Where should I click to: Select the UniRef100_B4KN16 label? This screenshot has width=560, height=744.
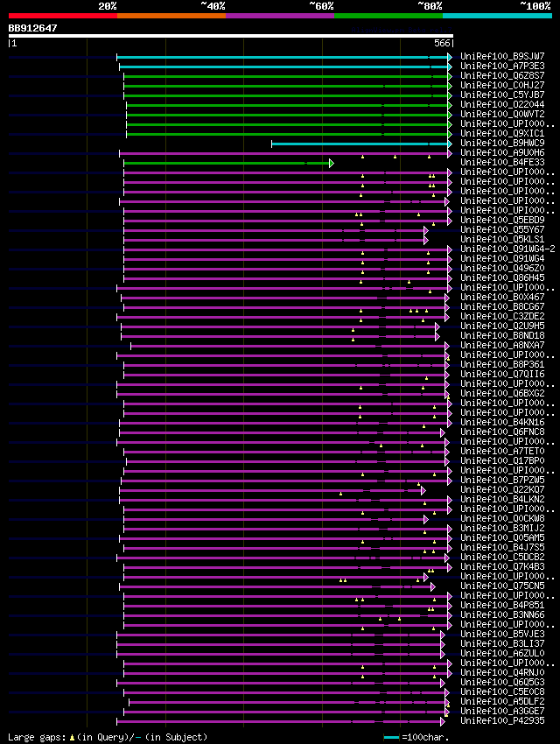[502, 422]
